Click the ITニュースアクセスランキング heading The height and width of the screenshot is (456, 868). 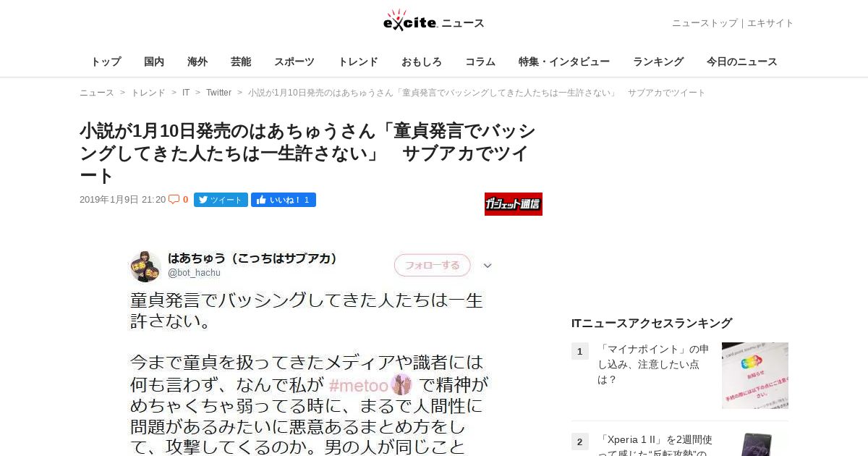point(652,323)
